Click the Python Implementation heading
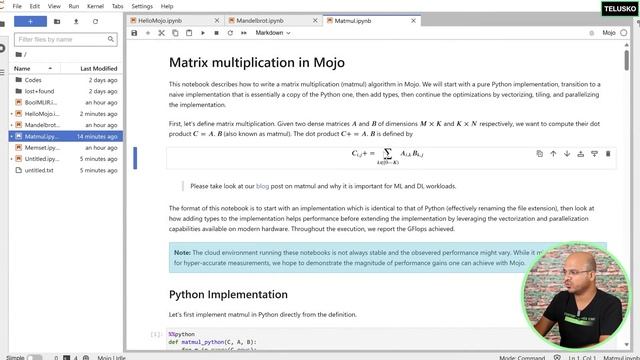 [228, 295]
